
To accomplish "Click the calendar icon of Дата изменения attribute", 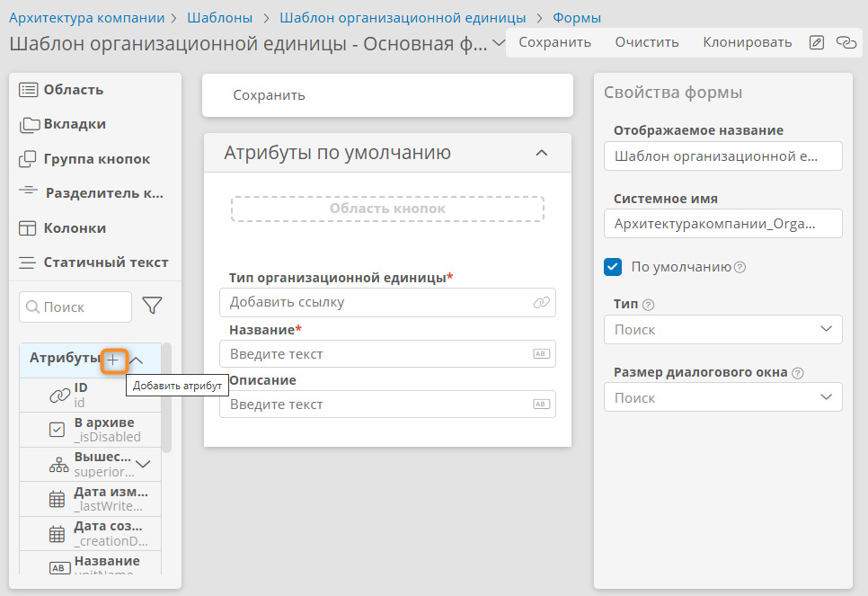I will [57, 499].
